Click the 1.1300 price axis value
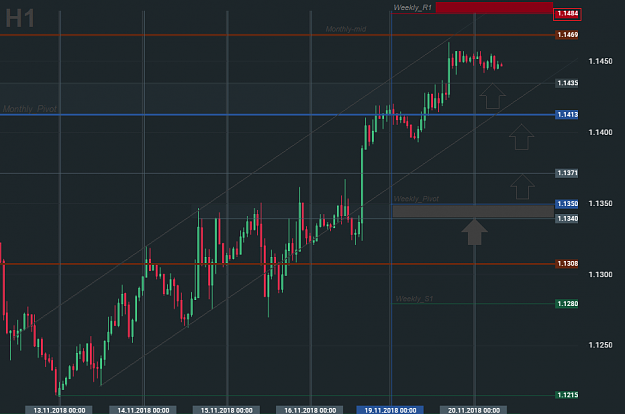 [x=600, y=275]
